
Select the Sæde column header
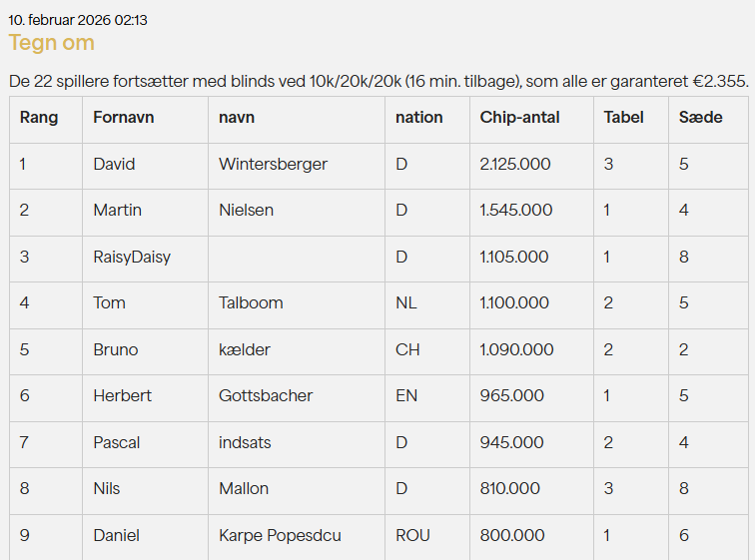tap(700, 118)
